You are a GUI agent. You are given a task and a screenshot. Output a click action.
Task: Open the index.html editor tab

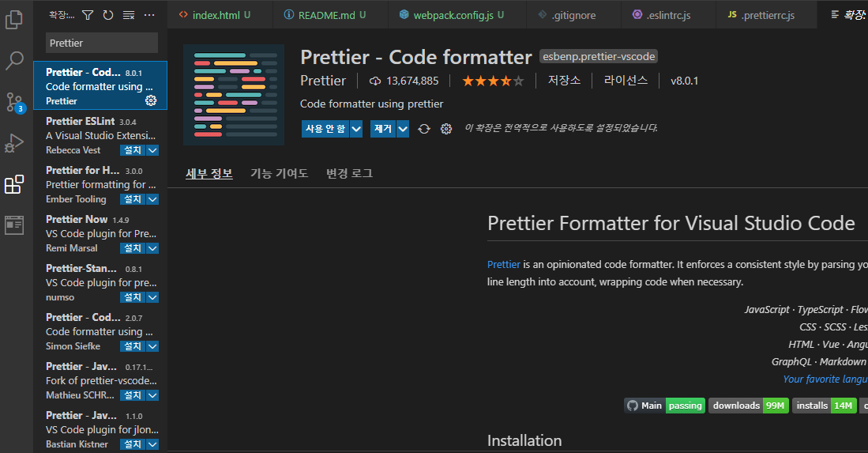220,15
